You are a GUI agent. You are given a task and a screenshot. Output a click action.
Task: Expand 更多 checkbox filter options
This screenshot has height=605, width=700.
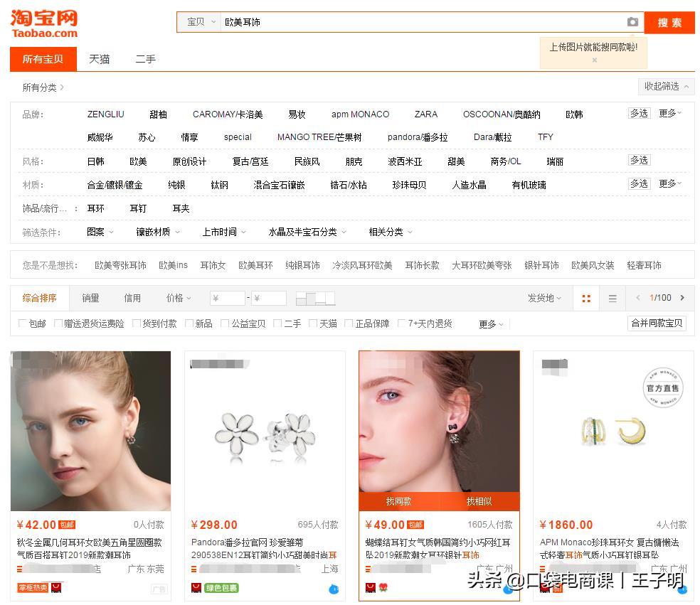point(491,324)
